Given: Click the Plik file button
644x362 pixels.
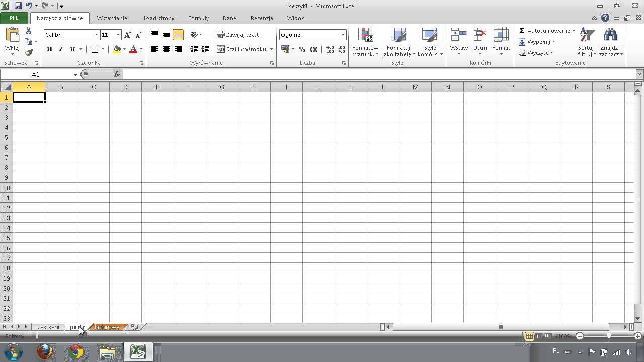Looking at the screenshot, I should click(x=14, y=18).
